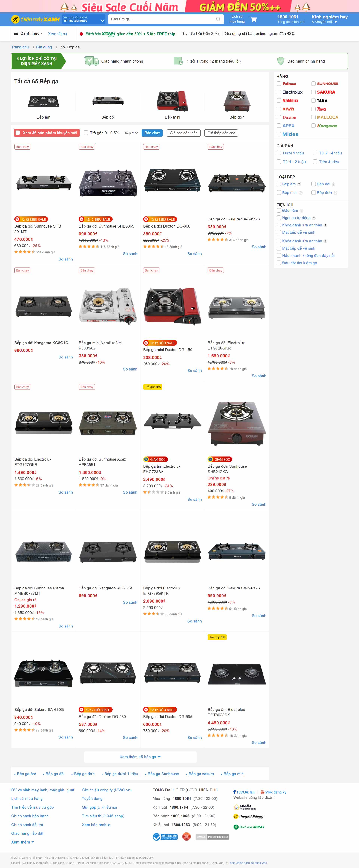
Task: Click the Facebook fan icon in the footer
Action: coord(234,792)
